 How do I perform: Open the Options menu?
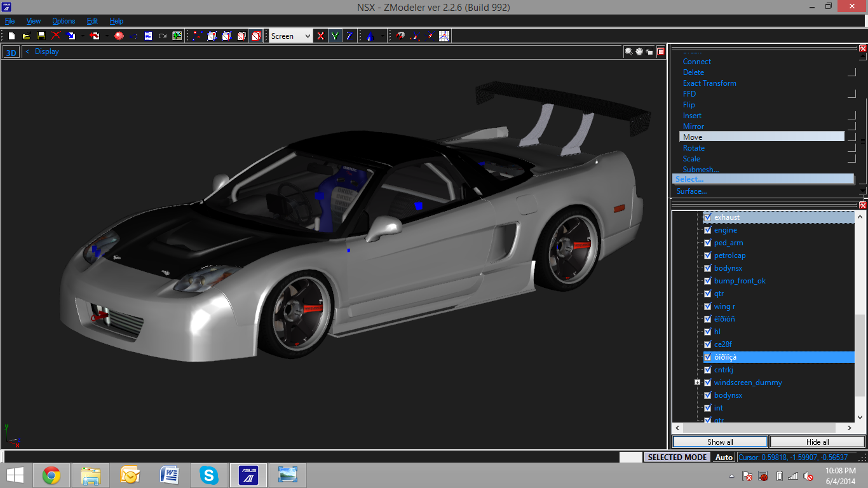coord(64,21)
